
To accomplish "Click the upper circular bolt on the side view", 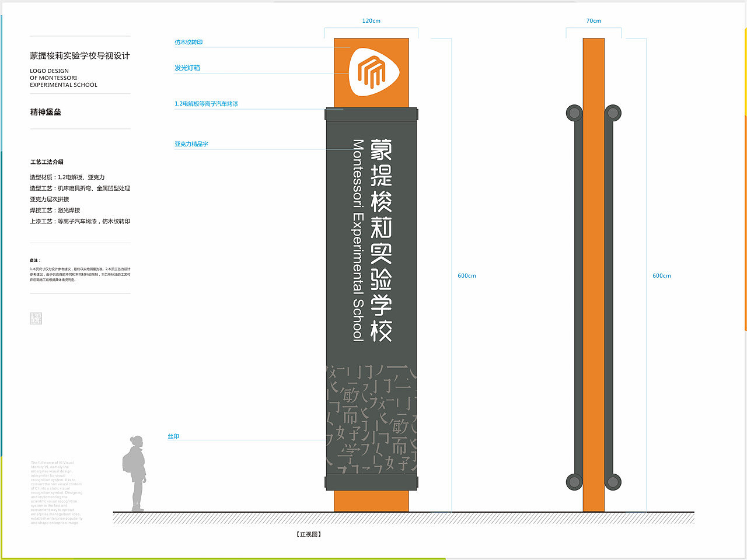I will click(575, 112).
